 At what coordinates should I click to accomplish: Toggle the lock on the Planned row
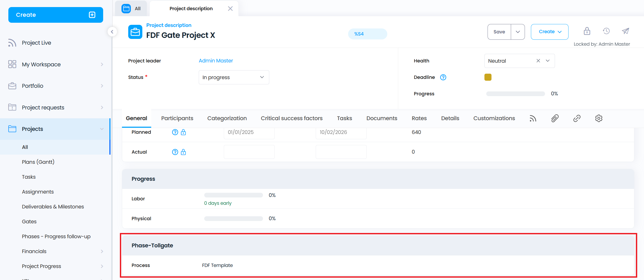click(x=183, y=132)
